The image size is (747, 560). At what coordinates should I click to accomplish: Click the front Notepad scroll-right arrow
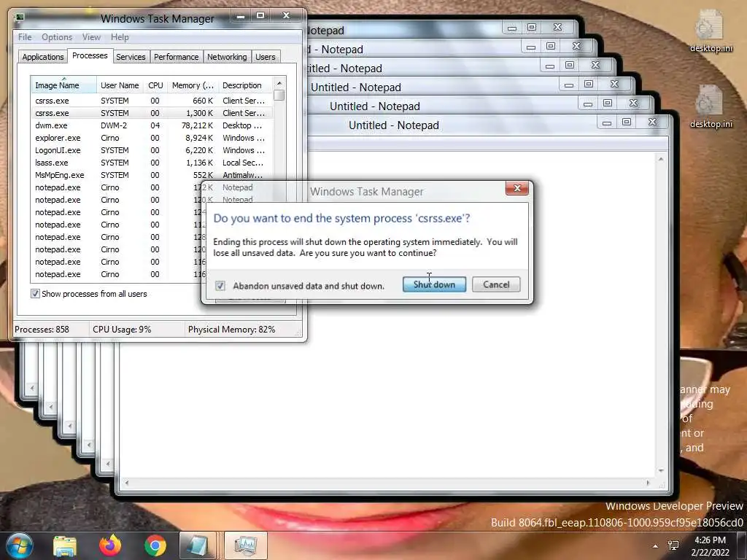point(648,483)
